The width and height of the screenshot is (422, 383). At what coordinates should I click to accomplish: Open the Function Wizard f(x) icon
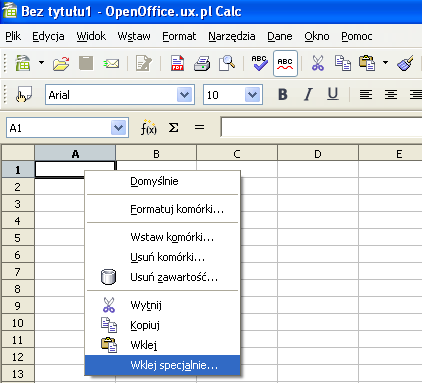coord(148,128)
